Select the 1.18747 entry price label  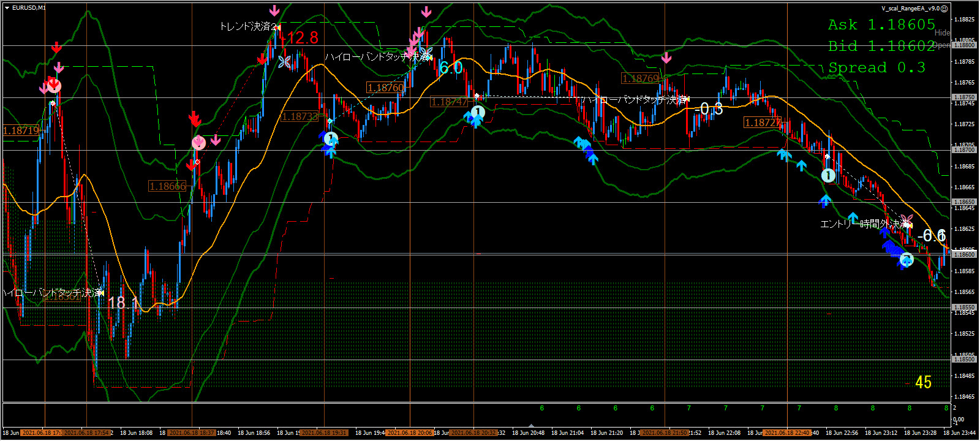(449, 102)
